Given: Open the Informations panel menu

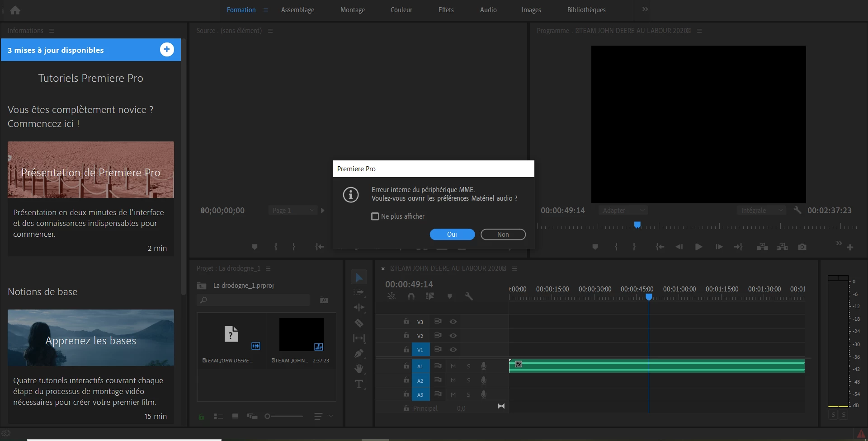Looking at the screenshot, I should tap(52, 31).
